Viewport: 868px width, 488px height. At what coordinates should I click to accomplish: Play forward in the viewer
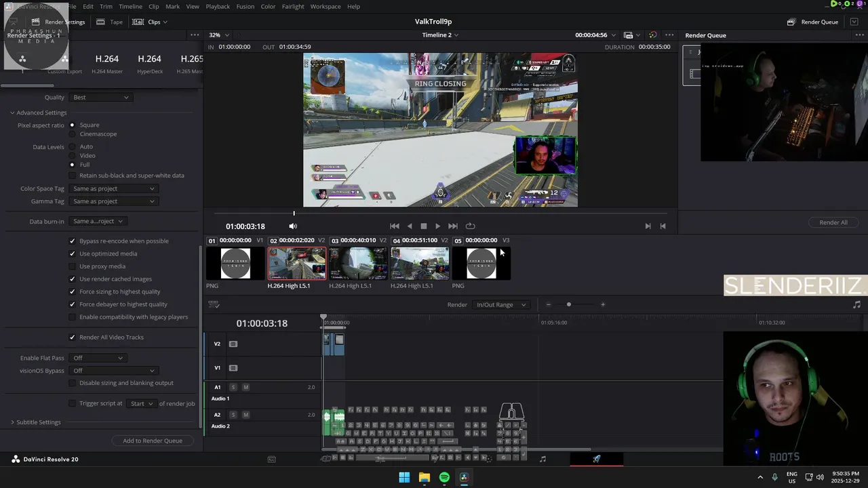coord(437,226)
